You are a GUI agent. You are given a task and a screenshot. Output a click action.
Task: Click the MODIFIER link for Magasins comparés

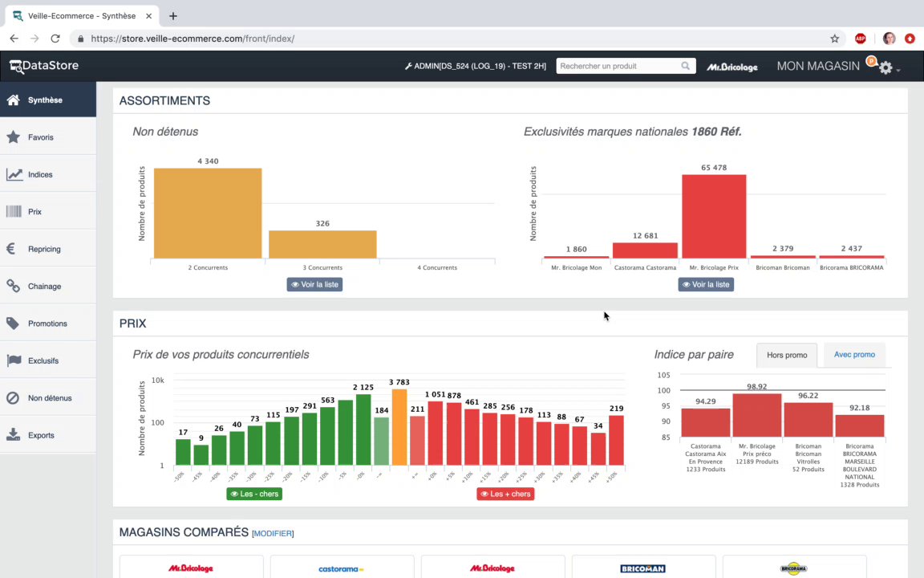[273, 533]
